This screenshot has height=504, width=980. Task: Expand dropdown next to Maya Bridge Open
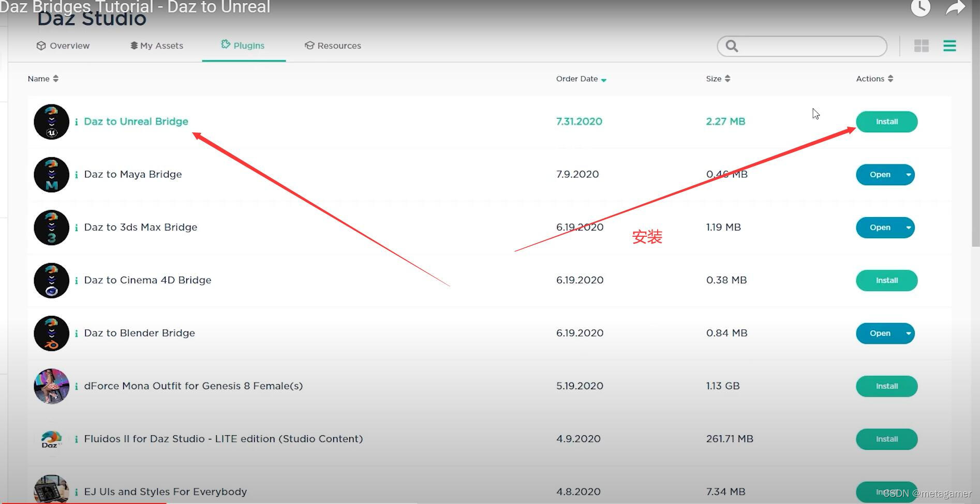pos(909,175)
